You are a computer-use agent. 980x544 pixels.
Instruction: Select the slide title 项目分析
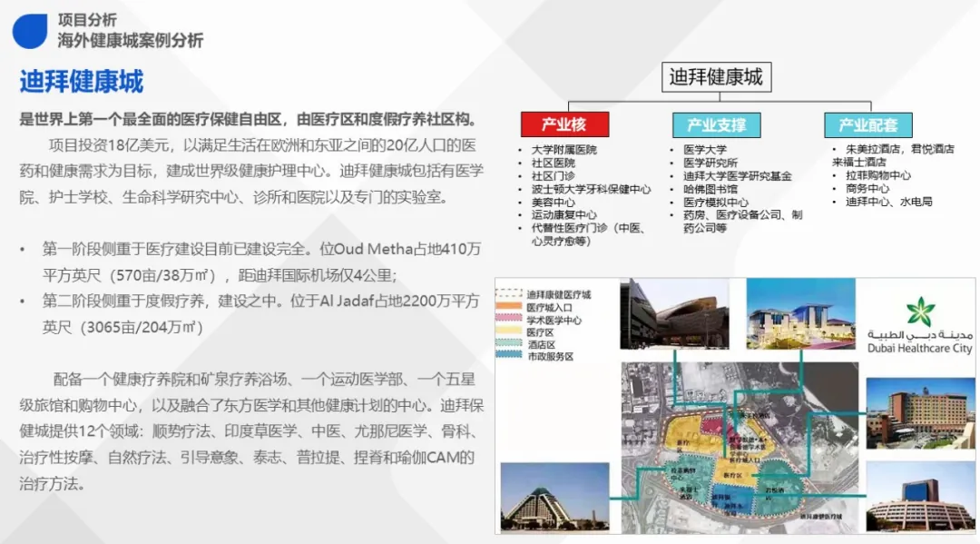[x=87, y=21]
